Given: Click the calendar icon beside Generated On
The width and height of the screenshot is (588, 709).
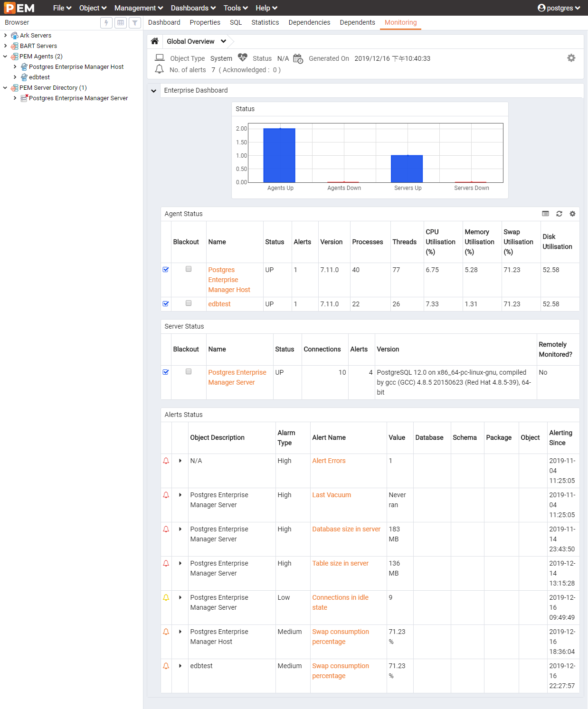Looking at the screenshot, I should (x=298, y=58).
